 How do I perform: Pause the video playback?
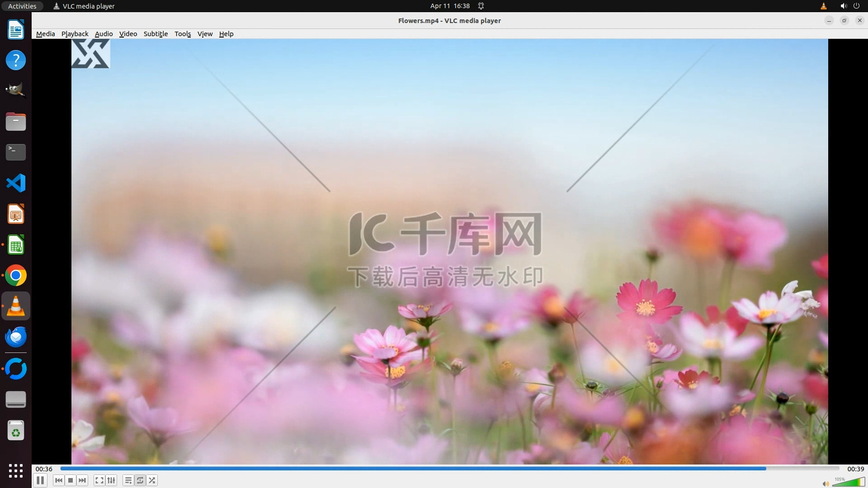click(40, 480)
